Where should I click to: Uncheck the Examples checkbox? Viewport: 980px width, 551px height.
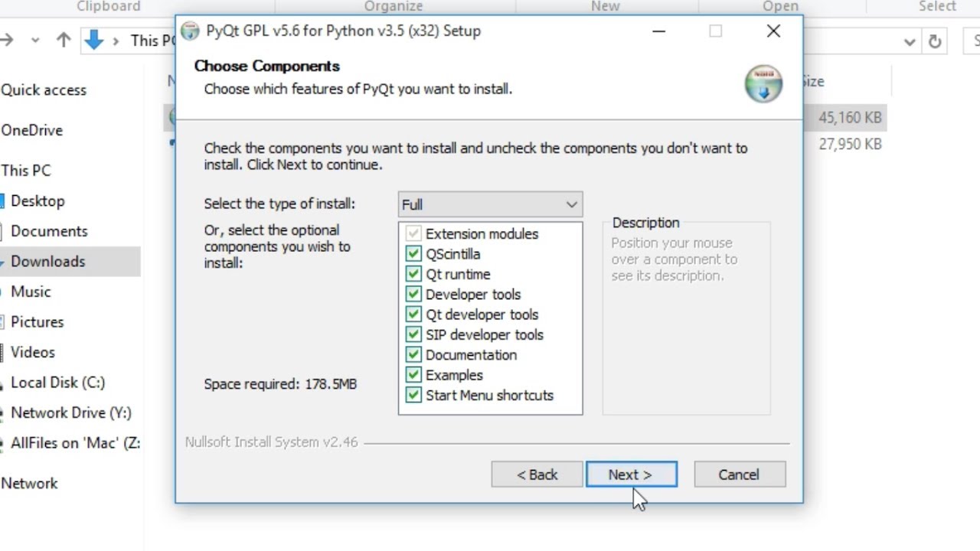pyautogui.click(x=413, y=375)
